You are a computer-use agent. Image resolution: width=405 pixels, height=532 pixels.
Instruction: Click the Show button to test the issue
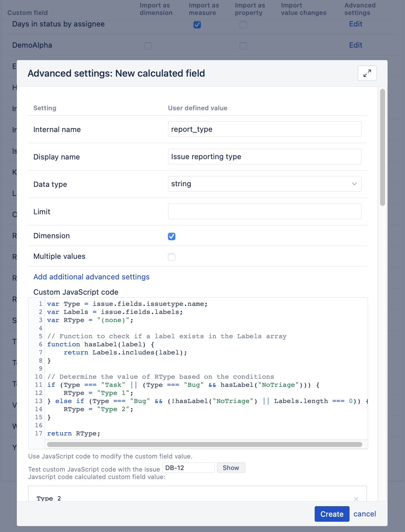(x=231, y=468)
